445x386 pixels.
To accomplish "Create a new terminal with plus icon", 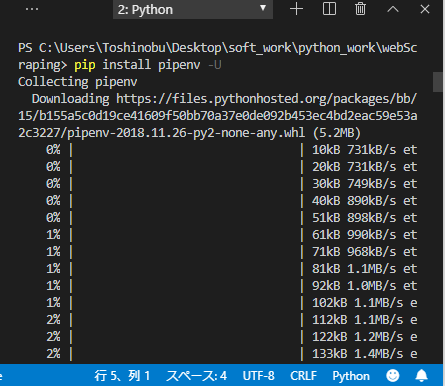I will (x=296, y=9).
